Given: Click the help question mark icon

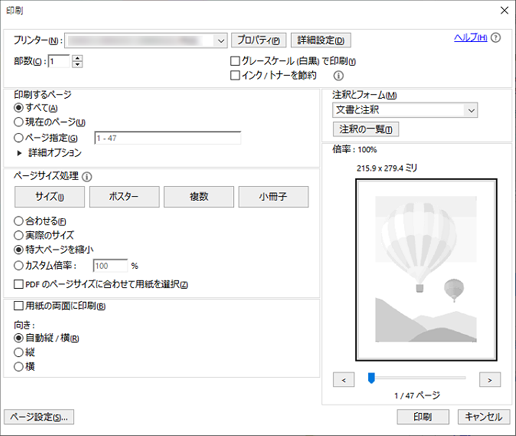Looking at the screenshot, I should click(496, 38).
